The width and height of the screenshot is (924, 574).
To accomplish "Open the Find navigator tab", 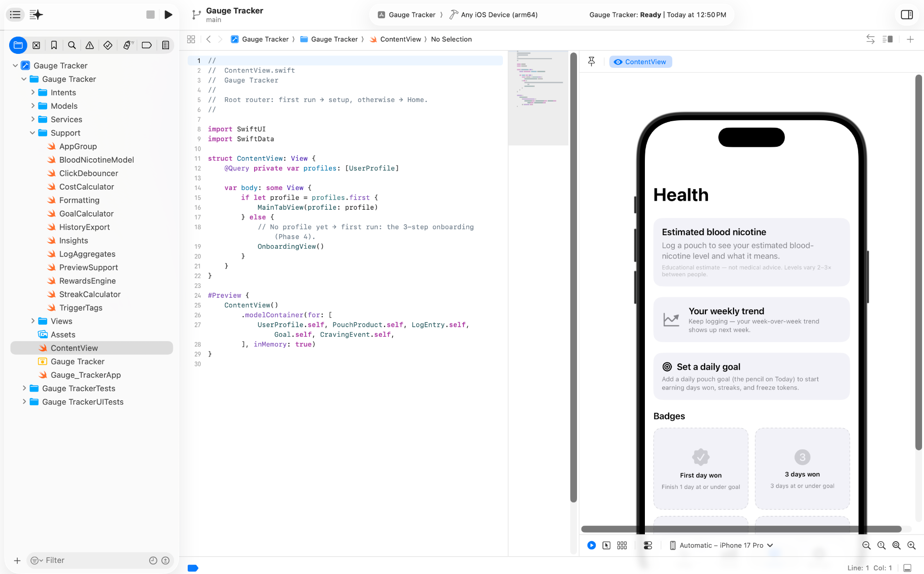I will pos(72,45).
